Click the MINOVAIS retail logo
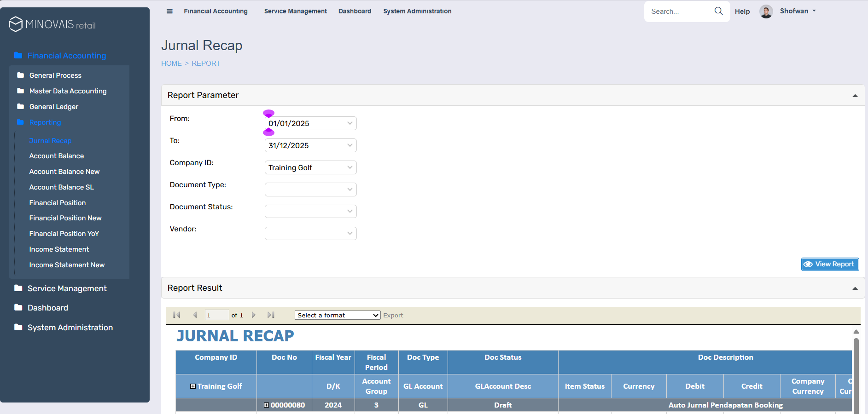868x414 pixels. click(52, 24)
